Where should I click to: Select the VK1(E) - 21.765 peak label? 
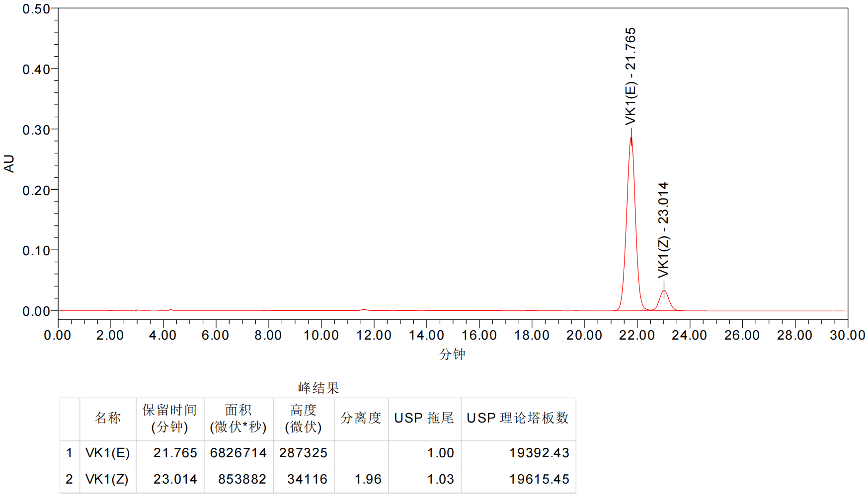[631, 76]
